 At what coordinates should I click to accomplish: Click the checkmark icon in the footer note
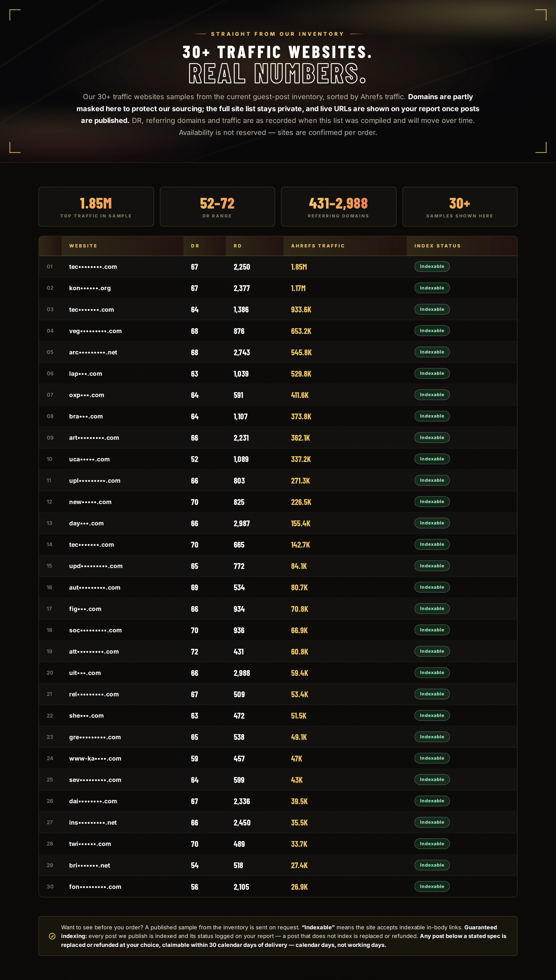(x=52, y=936)
